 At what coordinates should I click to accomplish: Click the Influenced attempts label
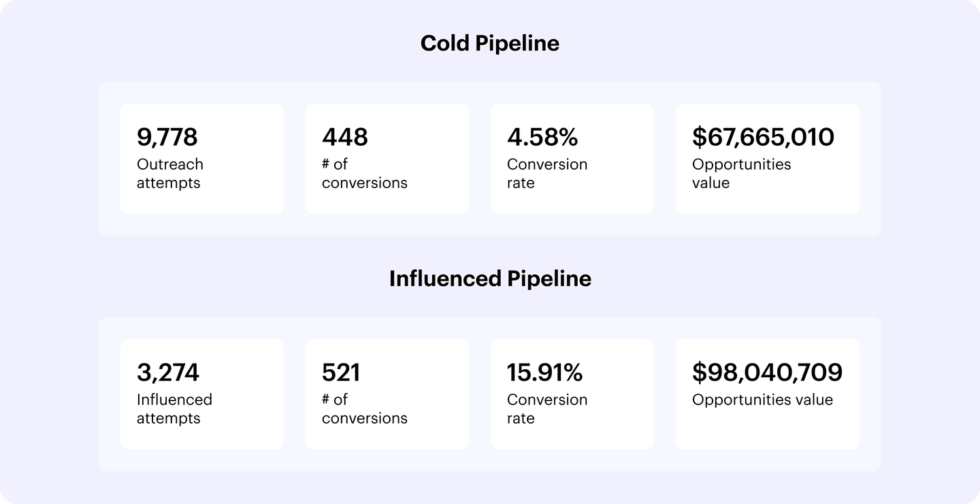point(174,409)
